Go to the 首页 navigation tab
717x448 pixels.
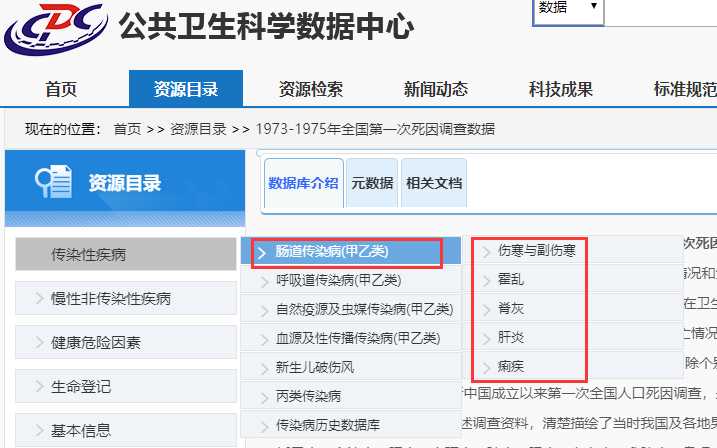(61, 89)
